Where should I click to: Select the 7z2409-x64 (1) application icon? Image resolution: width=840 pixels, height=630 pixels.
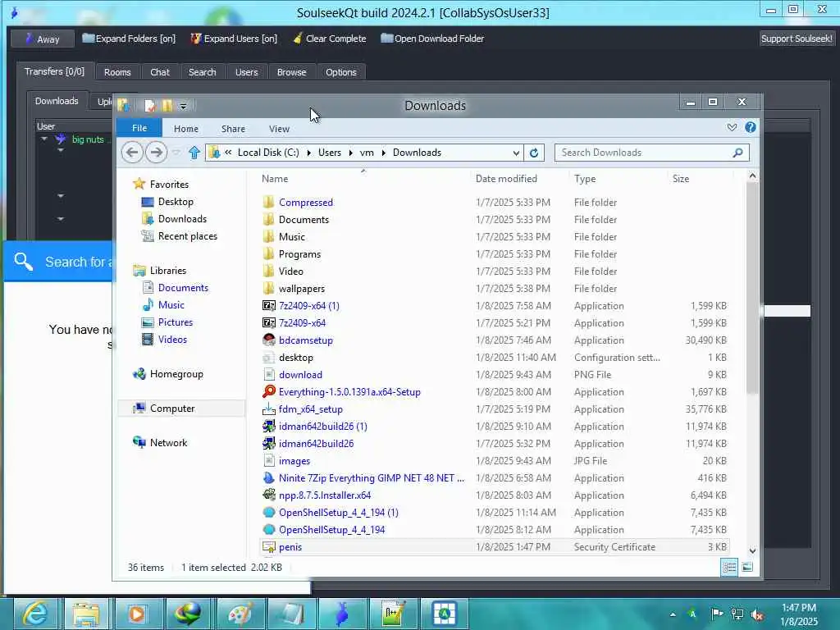click(x=268, y=305)
